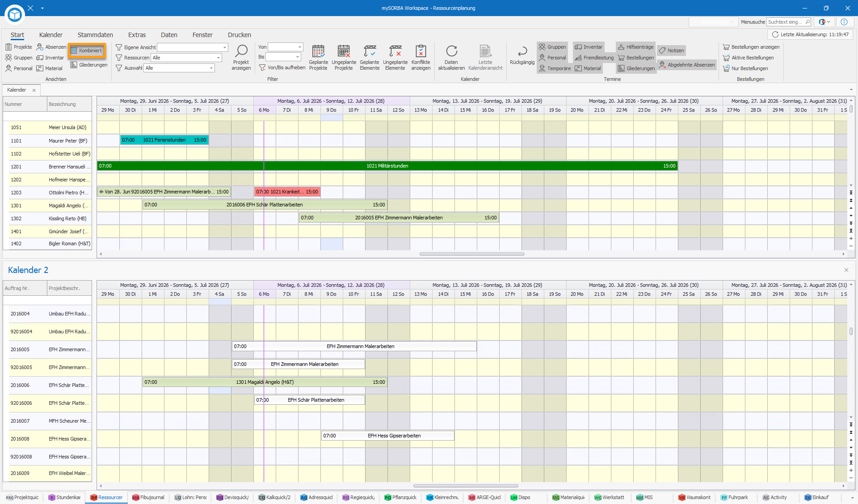Switch to Fibujournal module
Viewport: 858px width, 504px height.
point(148,497)
